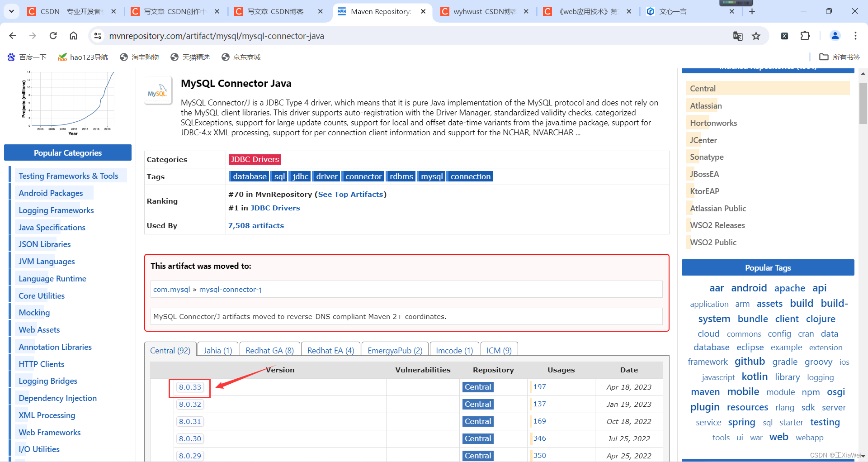The height and width of the screenshot is (462, 868).
Task: Open the 346 usages link
Action: tap(540, 438)
